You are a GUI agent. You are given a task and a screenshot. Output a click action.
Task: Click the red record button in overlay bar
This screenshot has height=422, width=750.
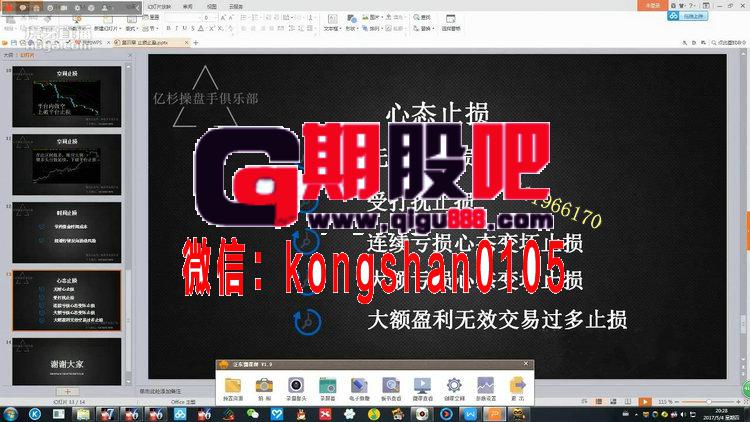pyautogui.click(x=8, y=8)
